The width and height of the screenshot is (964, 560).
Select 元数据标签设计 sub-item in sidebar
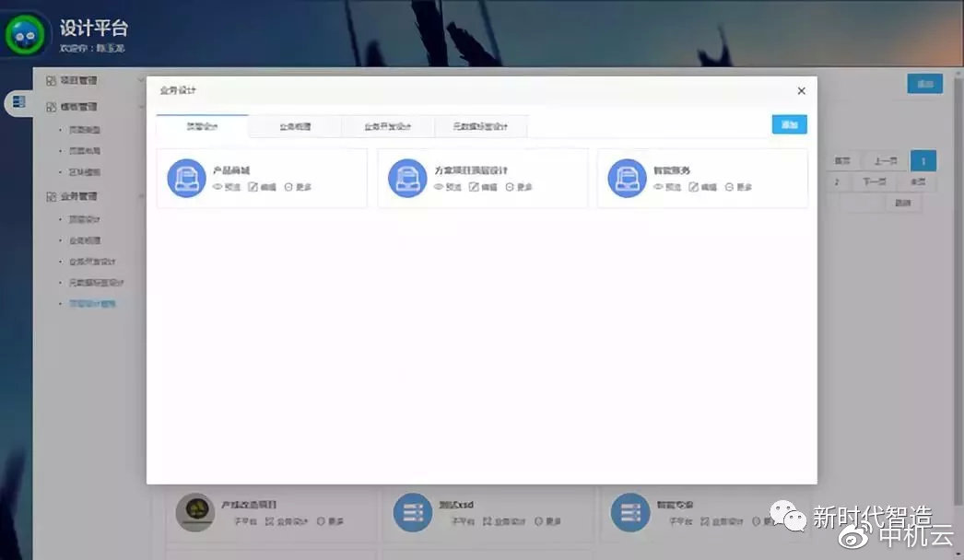point(97,283)
